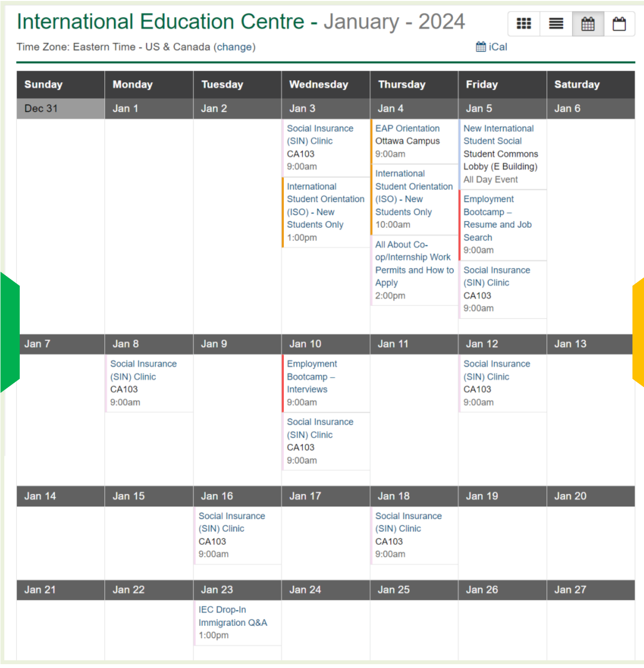Screen dimensions: 644x668
Task: Open All About Co-op/Internship Work Permits event
Action: click(414, 264)
